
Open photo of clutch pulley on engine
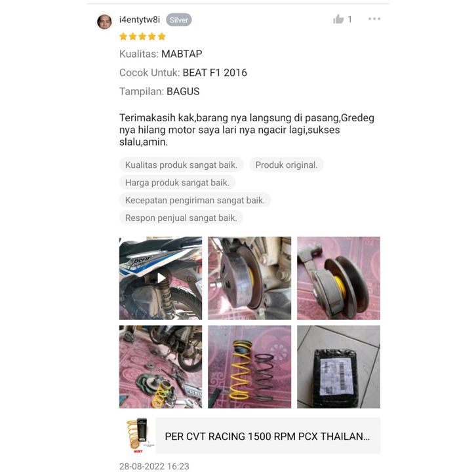click(250, 278)
